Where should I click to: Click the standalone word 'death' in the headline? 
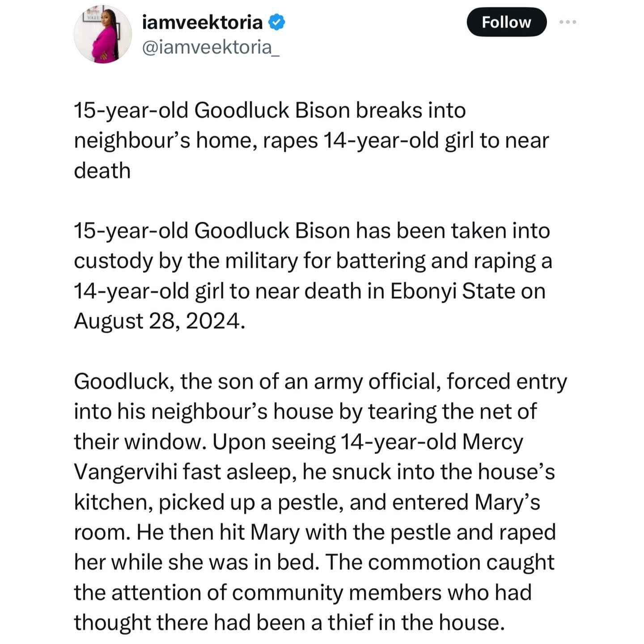point(102,170)
